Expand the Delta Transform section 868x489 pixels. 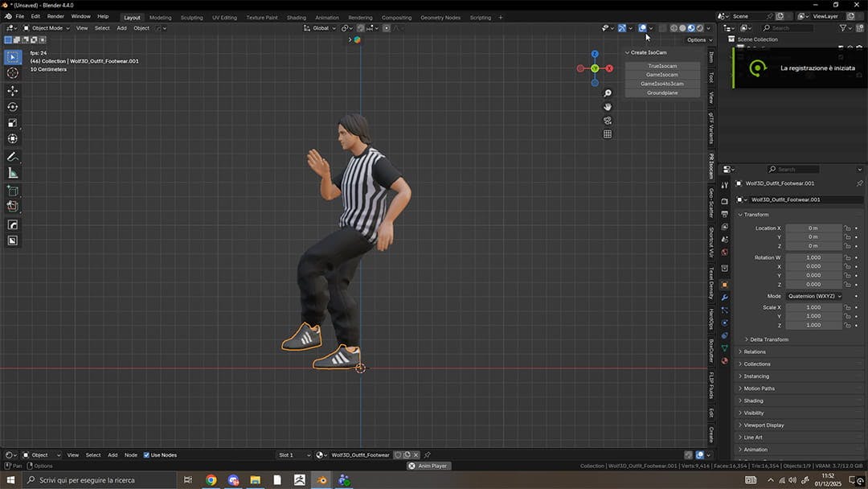[768, 339]
